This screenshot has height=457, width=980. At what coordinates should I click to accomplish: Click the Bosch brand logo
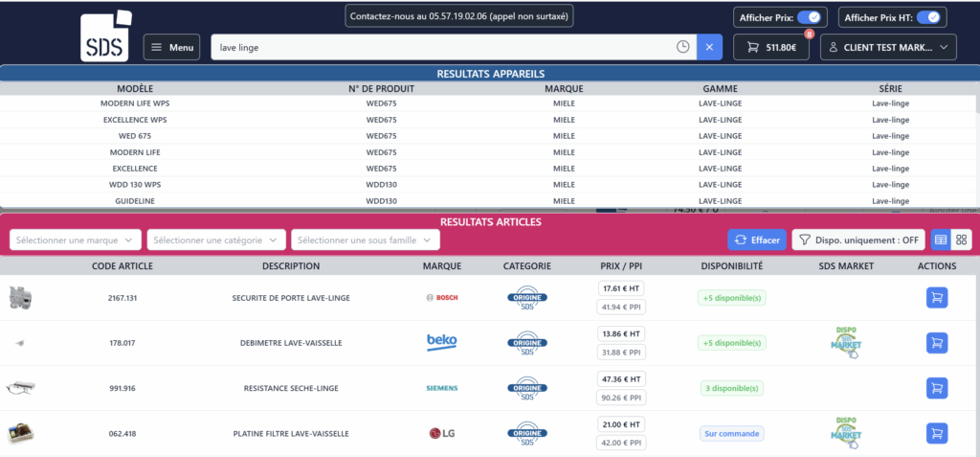click(442, 298)
